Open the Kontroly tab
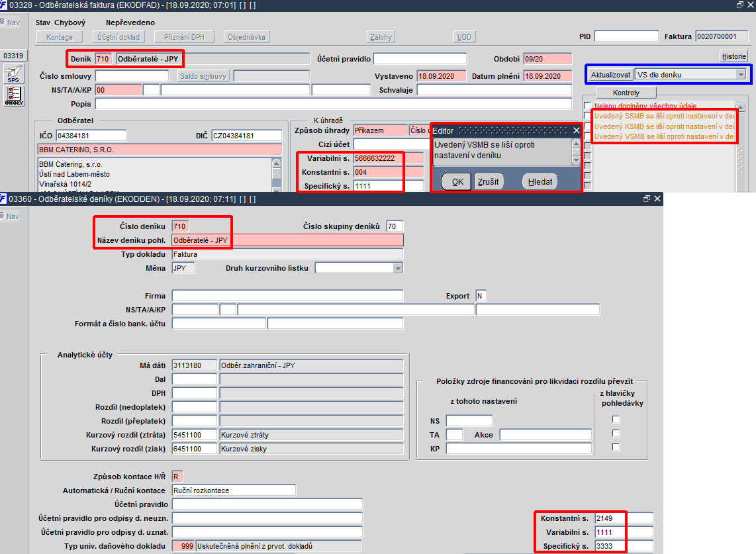 (626, 93)
